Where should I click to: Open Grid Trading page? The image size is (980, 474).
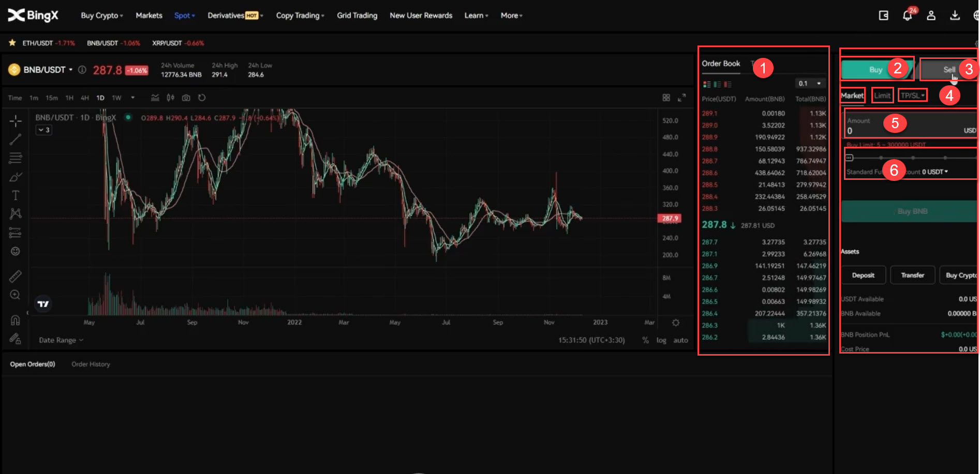[x=357, y=16]
